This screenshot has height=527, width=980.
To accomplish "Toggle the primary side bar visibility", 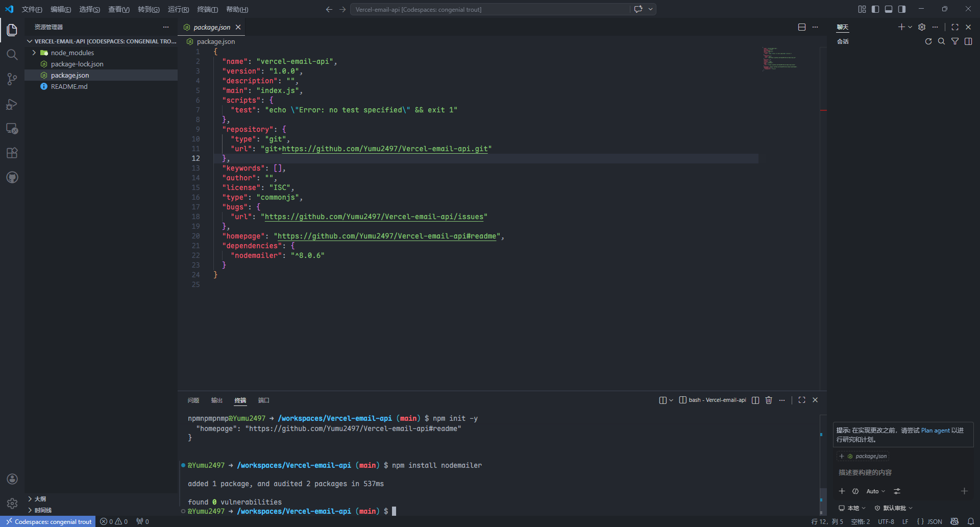I will pyautogui.click(x=875, y=9).
